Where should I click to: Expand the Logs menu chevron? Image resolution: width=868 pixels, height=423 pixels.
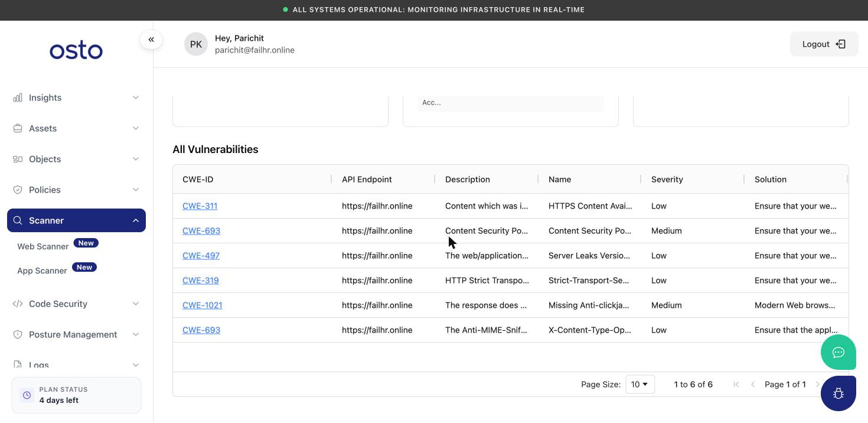point(136,365)
